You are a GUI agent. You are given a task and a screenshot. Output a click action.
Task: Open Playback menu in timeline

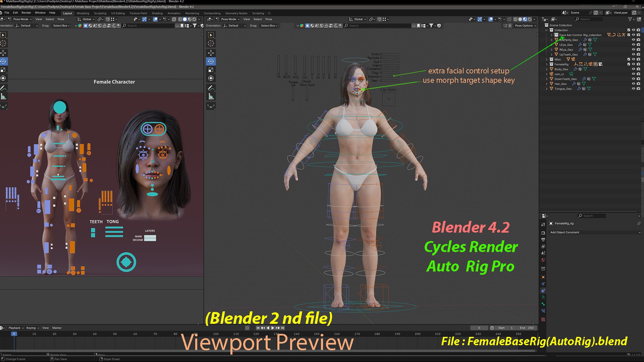[x=15, y=328]
